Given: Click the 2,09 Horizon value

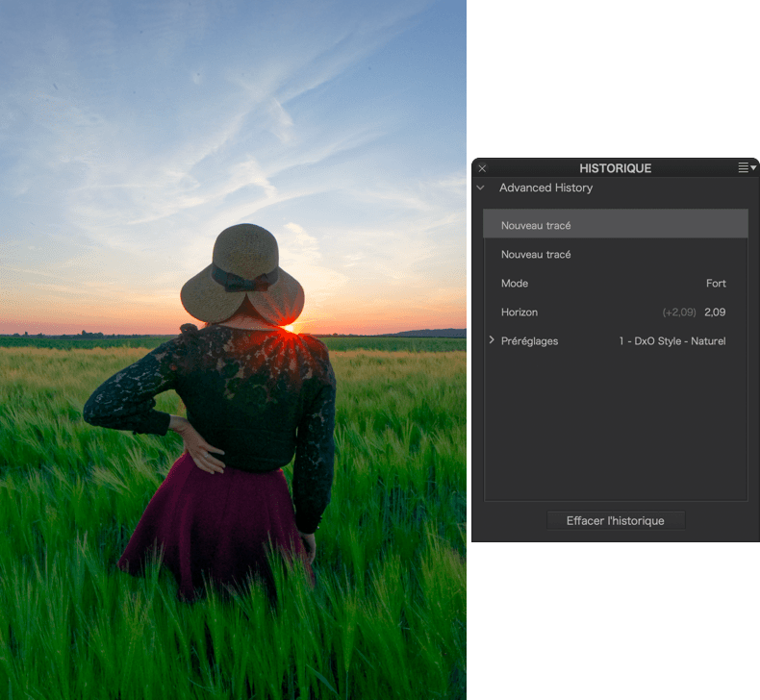Looking at the screenshot, I should coord(715,312).
